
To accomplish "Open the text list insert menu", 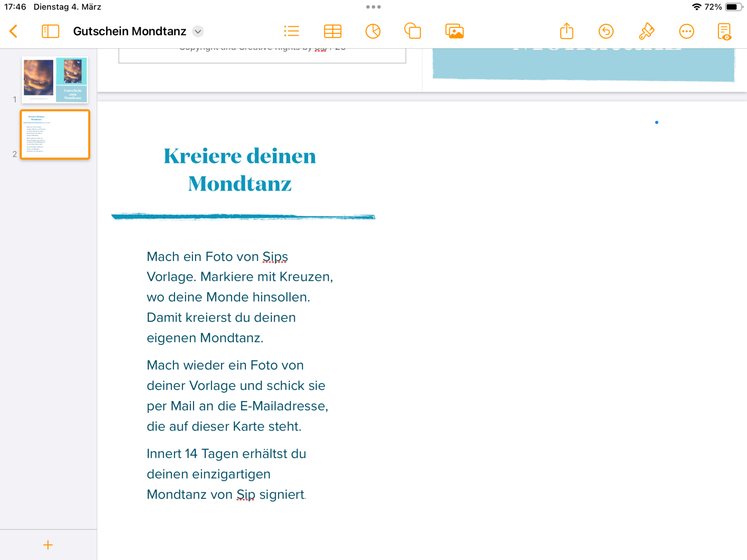I will tap(291, 31).
